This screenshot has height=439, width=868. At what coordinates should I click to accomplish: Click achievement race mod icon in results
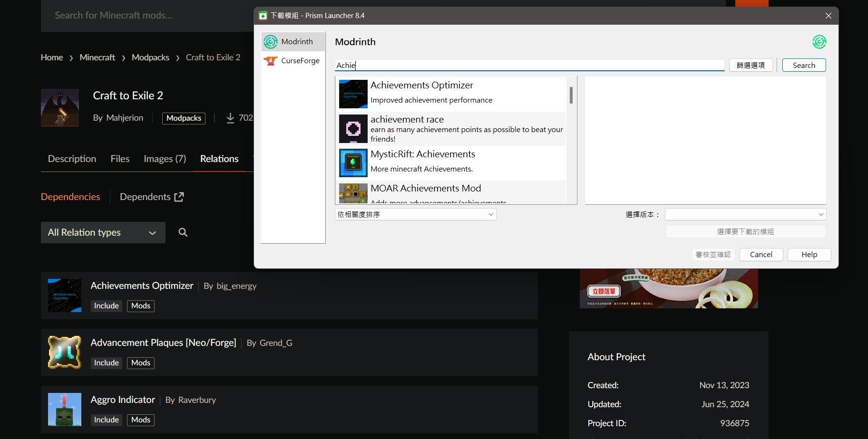[353, 129]
